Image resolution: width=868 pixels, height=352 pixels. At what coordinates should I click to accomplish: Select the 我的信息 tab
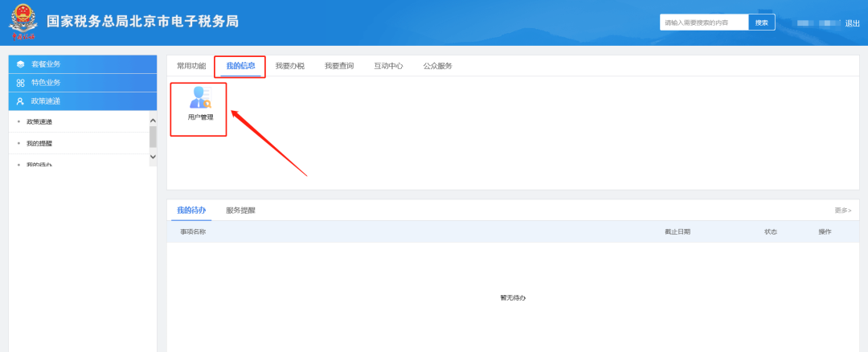click(240, 66)
